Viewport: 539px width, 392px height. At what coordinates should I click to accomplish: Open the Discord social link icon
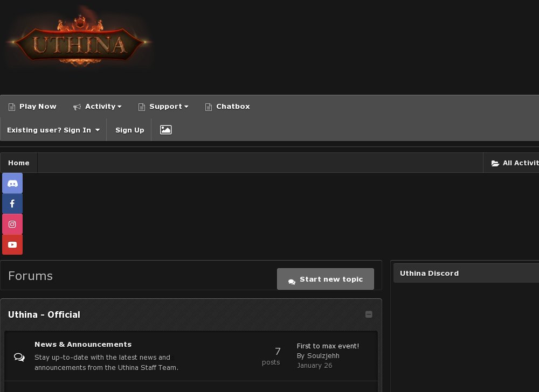[x=12, y=183]
